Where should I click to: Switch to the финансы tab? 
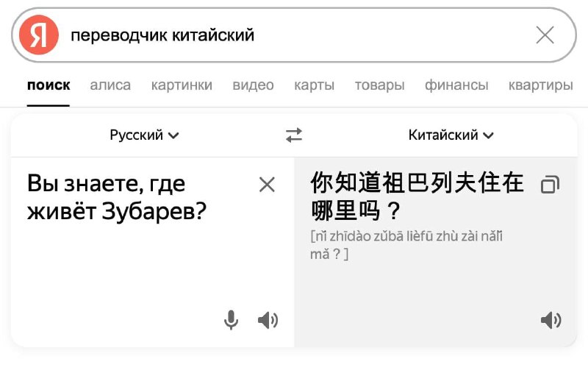click(x=456, y=85)
